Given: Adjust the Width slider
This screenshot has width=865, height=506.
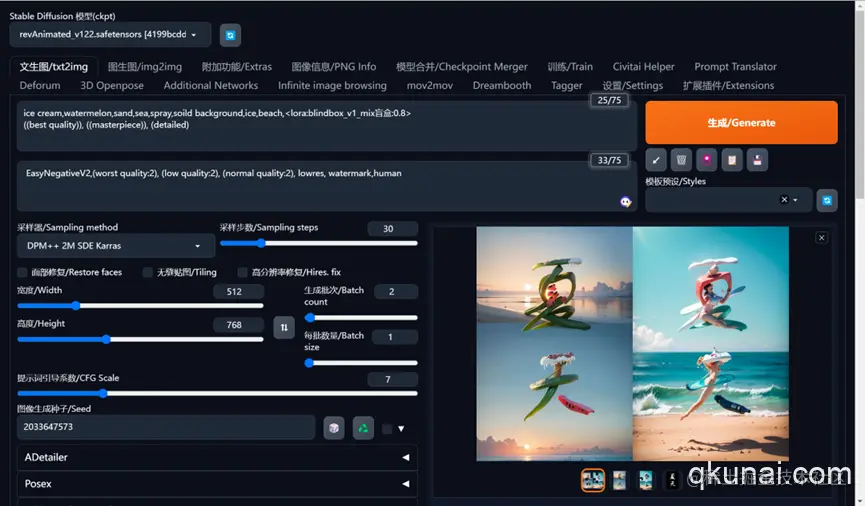Looking at the screenshot, I should (x=140, y=306).
